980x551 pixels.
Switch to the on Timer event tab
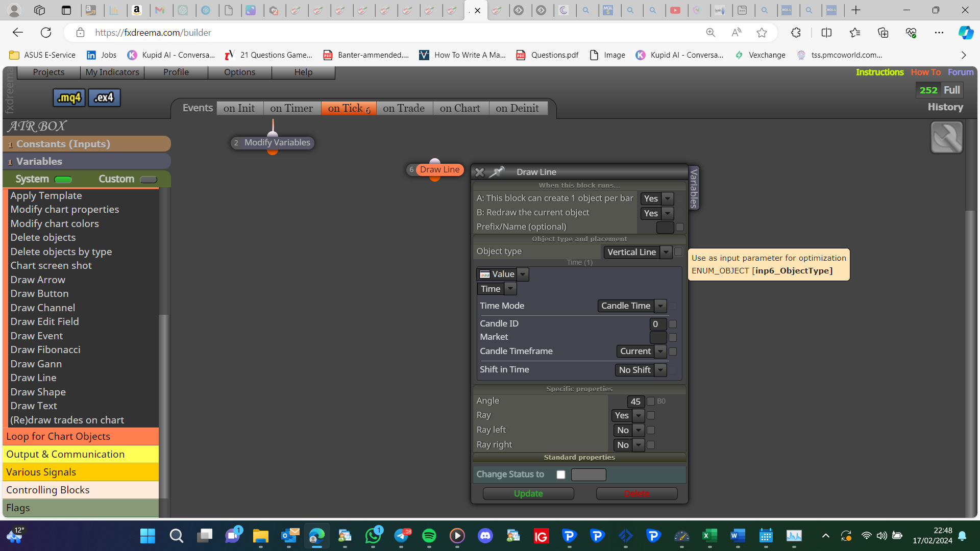(x=291, y=108)
